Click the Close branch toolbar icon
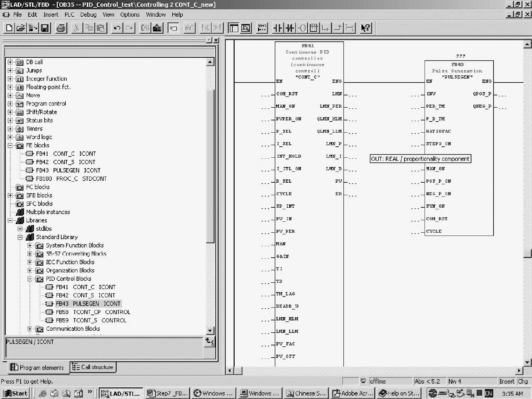Image resolution: width=532 pixels, height=399 pixels. (338, 28)
